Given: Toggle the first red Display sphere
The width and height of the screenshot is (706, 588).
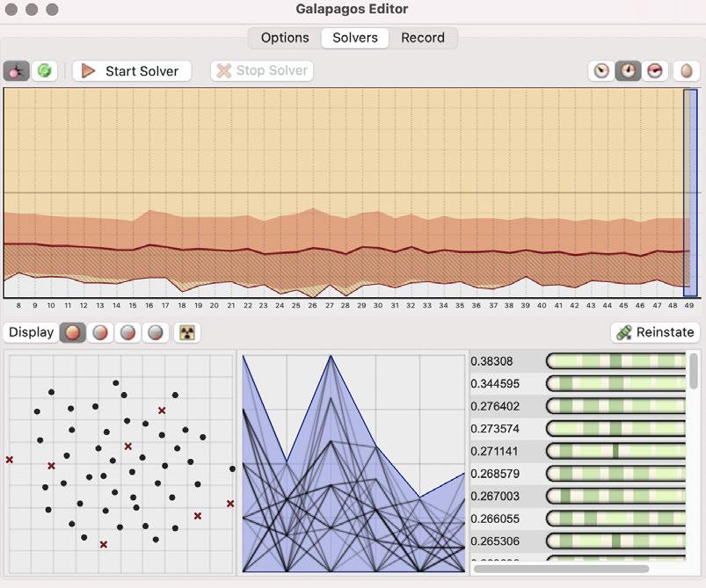Looking at the screenshot, I should [72, 333].
